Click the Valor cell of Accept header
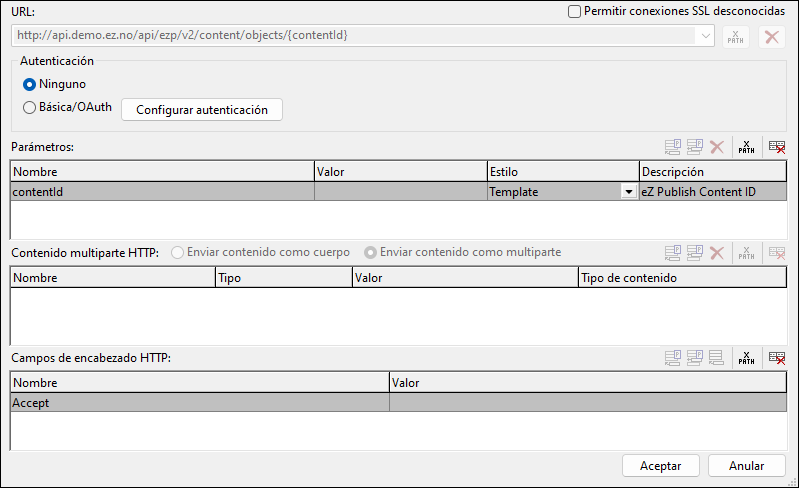Image resolution: width=799 pixels, height=488 pixels. pyautogui.click(x=588, y=402)
